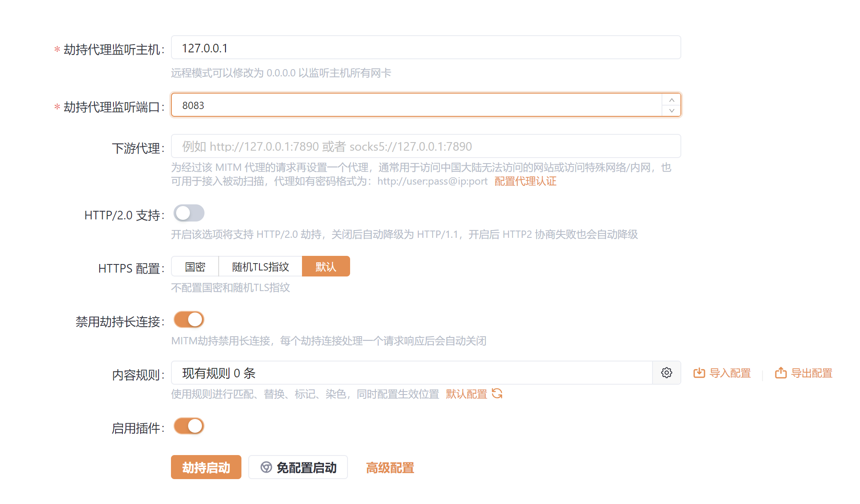Viewport: 860px width, 504px height.
Task: Click the 默认配置 link text
Action: tap(466, 394)
